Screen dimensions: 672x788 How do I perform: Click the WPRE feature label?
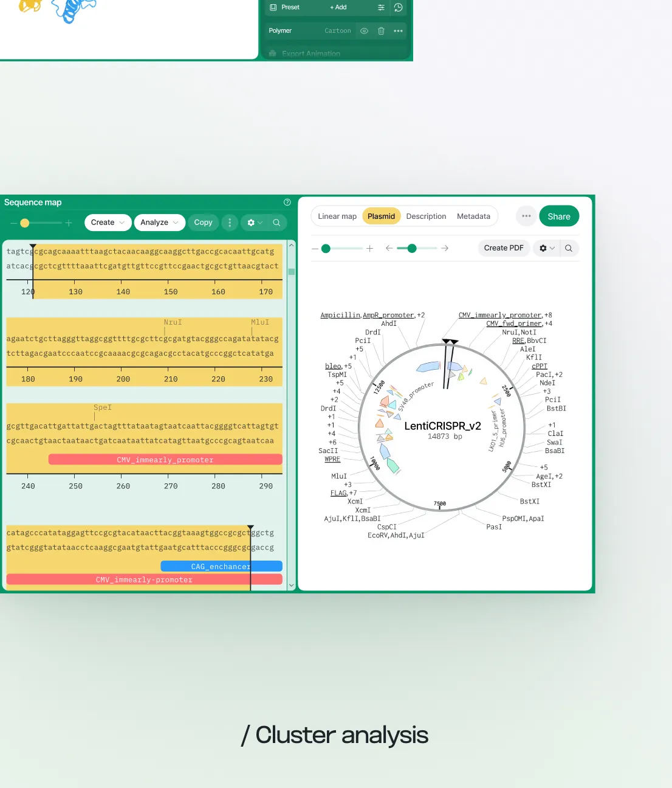[332, 459]
